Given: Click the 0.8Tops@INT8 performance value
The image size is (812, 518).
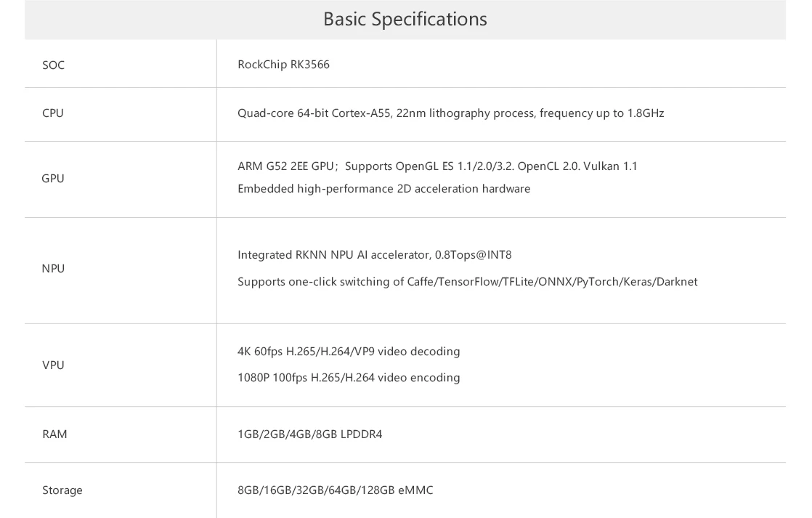Looking at the screenshot, I should pos(474,255).
